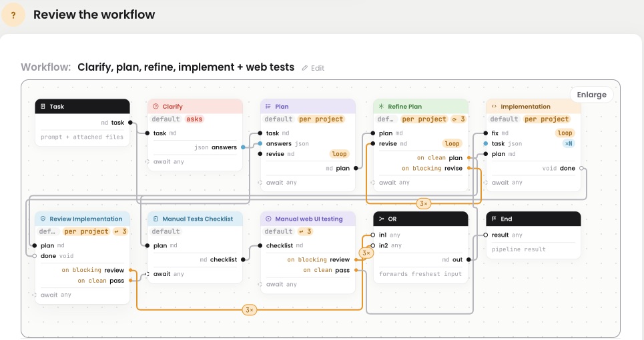Click 'on clean pass' in Manual web UI testing
Image resolution: width=644 pixels, height=340 pixels.
click(x=326, y=270)
